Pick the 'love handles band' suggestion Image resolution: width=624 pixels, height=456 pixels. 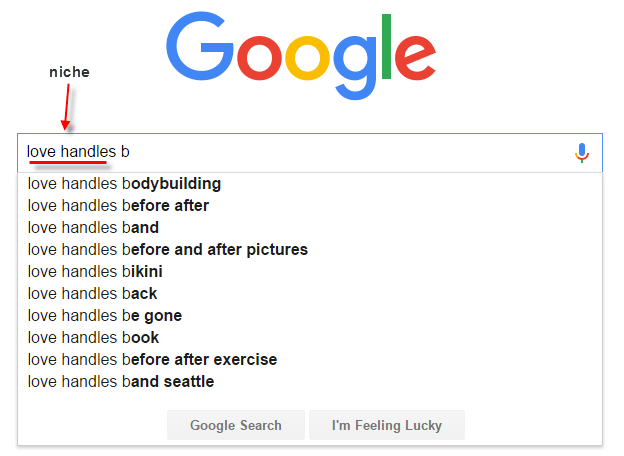click(93, 228)
